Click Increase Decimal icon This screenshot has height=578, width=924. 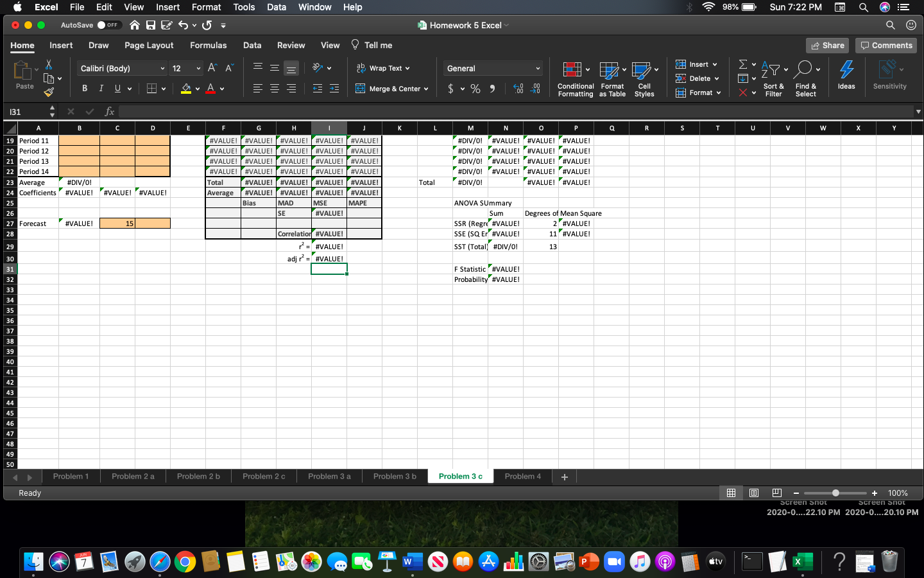click(x=518, y=89)
